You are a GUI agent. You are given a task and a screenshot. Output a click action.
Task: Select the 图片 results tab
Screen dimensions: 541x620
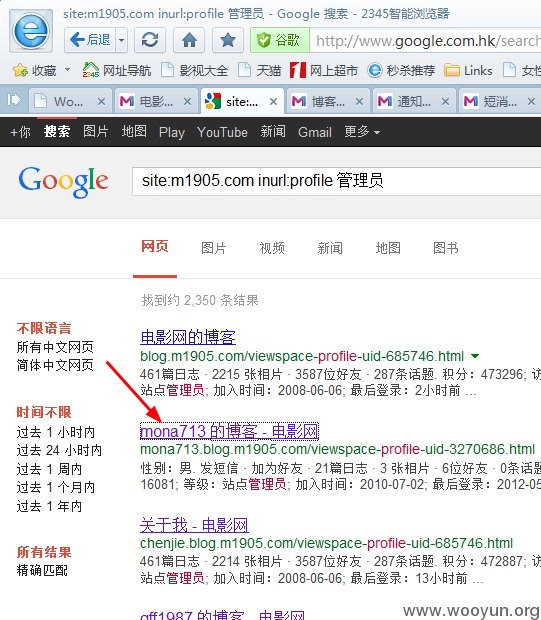click(x=214, y=248)
